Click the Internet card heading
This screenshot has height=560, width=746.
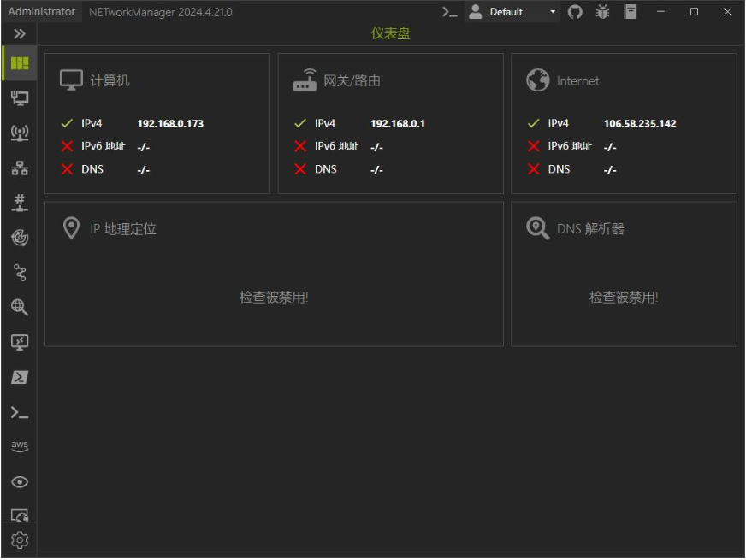click(577, 81)
